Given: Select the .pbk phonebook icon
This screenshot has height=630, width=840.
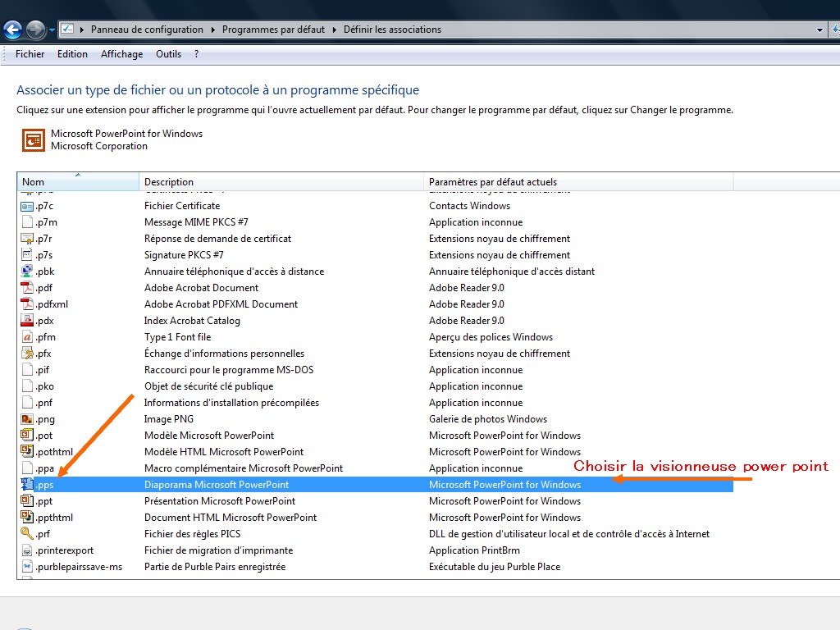Looking at the screenshot, I should click(x=27, y=271).
